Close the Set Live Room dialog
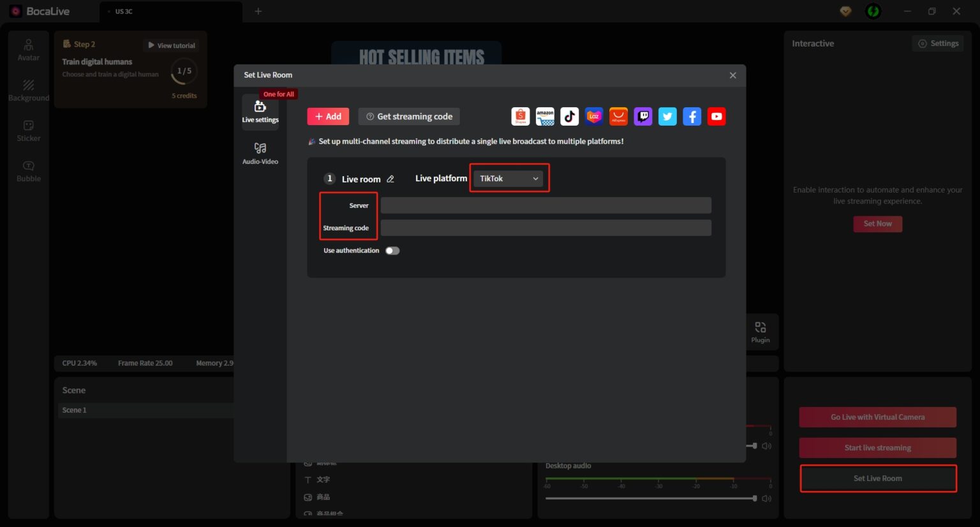 point(732,75)
